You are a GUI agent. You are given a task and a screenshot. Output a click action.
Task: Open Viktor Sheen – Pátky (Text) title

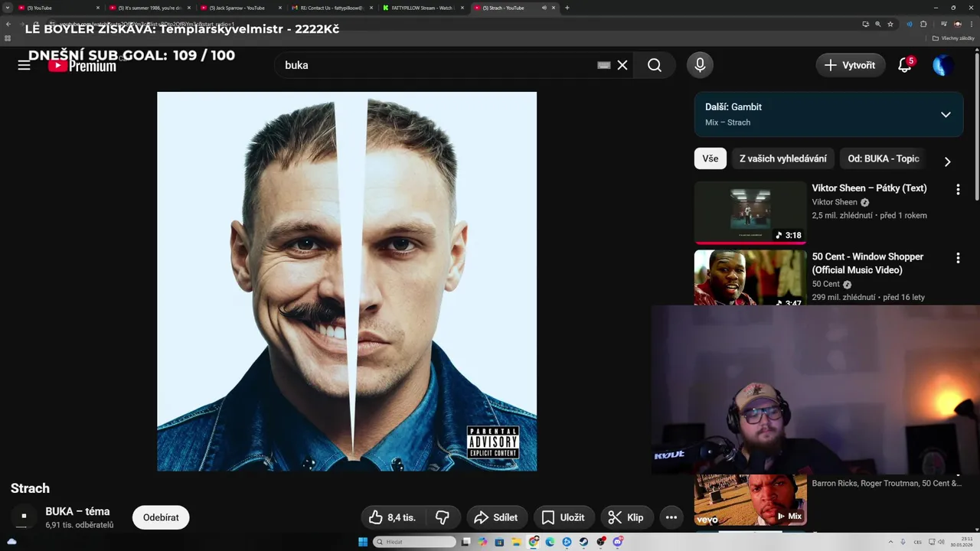869,187
